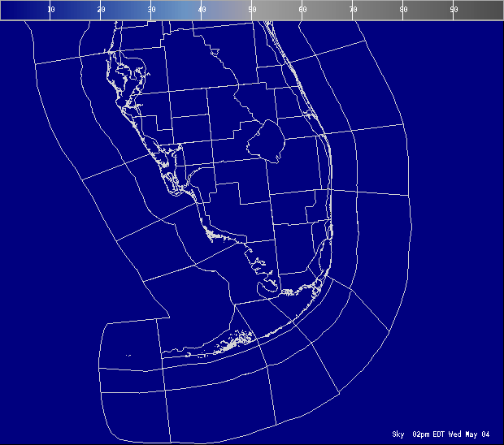Viewport: 504px width, 445px height.
Task: Click inside the Lake Okeechobee outline on map
Action: coord(267,141)
